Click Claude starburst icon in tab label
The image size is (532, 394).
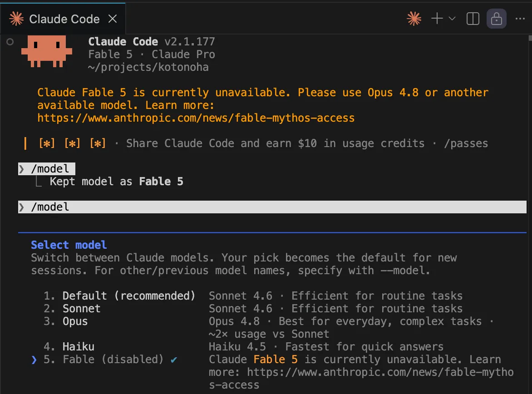(x=16, y=19)
